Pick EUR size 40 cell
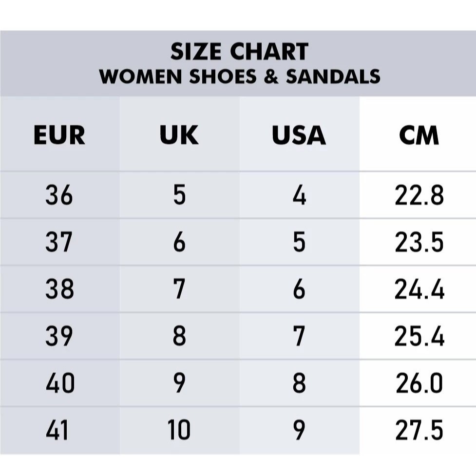The height and width of the screenshot is (476, 476). [x=60, y=384]
